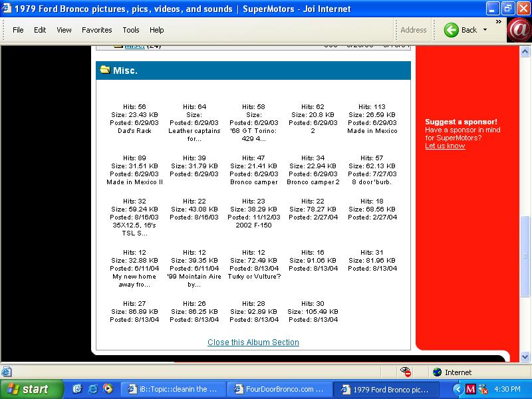Open the Help menu

(x=156, y=30)
